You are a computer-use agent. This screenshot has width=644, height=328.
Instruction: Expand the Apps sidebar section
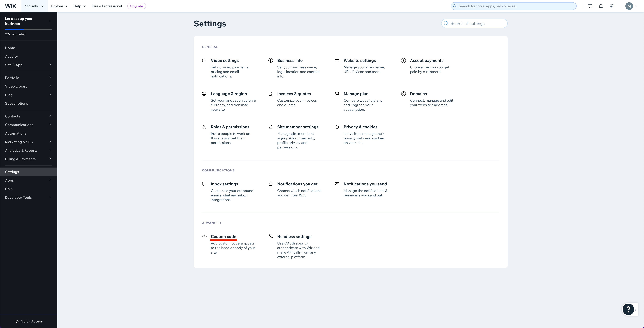pyautogui.click(x=29, y=180)
